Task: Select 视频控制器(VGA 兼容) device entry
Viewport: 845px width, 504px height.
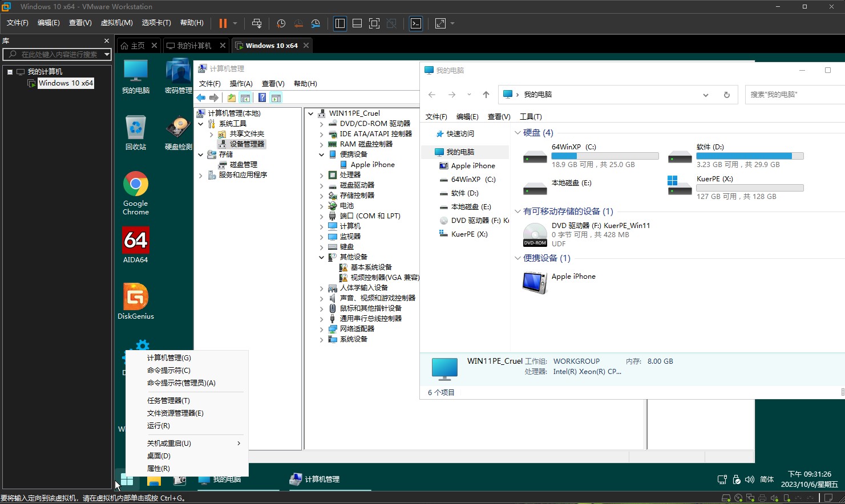Action: tap(385, 278)
